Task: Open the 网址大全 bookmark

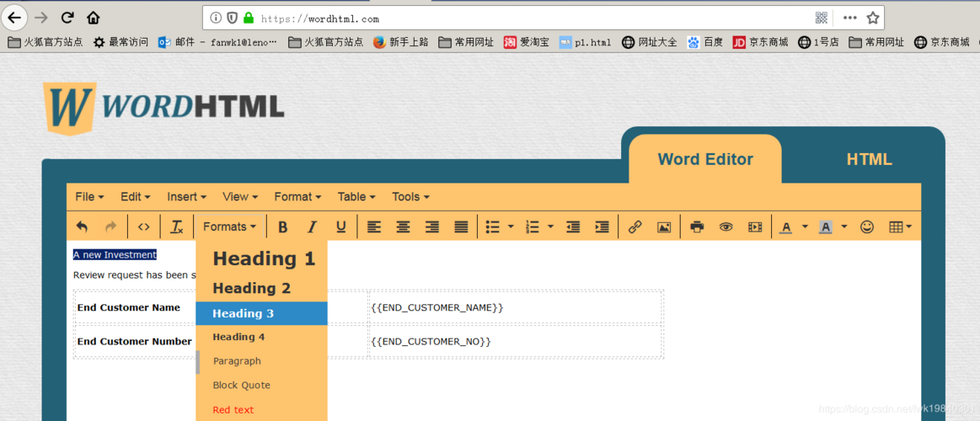Action: (x=650, y=42)
